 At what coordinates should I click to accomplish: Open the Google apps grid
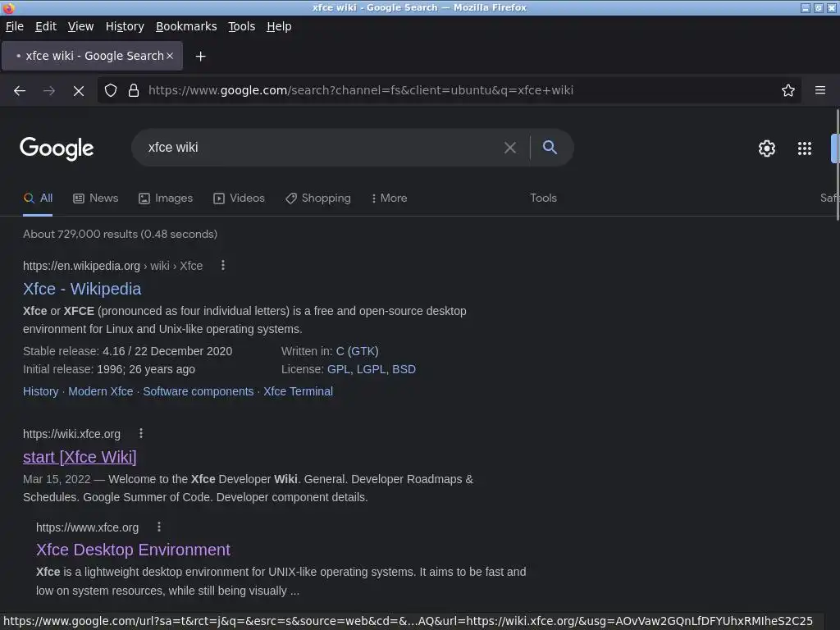point(805,148)
